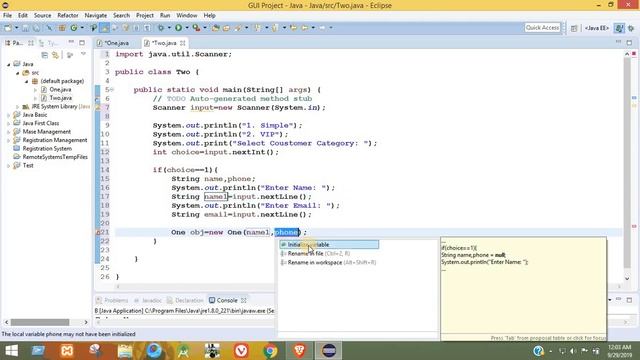The width and height of the screenshot is (640, 360).
Task: Click the editor vertical scrollbar down arrow
Action: pyautogui.click(x=627, y=279)
